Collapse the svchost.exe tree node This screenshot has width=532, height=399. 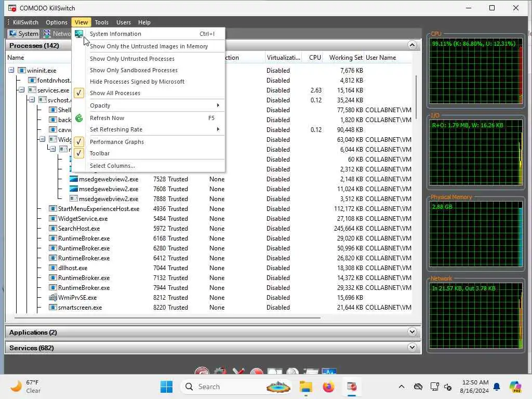[x=32, y=100]
